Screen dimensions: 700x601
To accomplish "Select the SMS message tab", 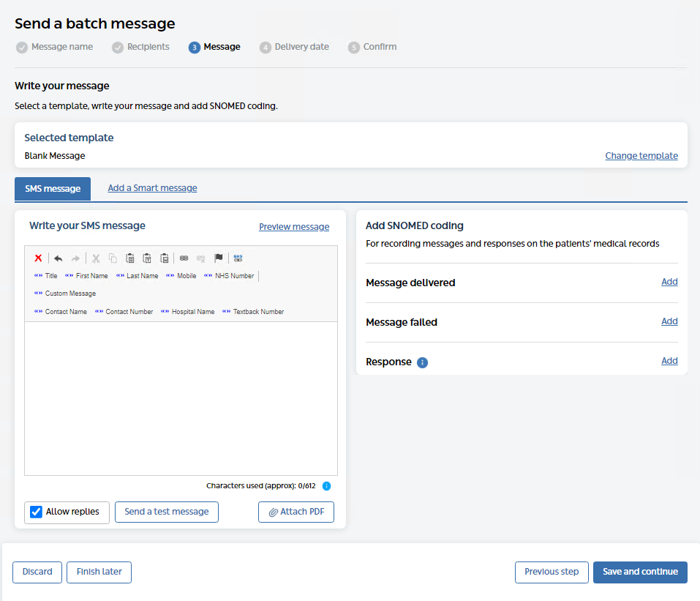I will 53,189.
